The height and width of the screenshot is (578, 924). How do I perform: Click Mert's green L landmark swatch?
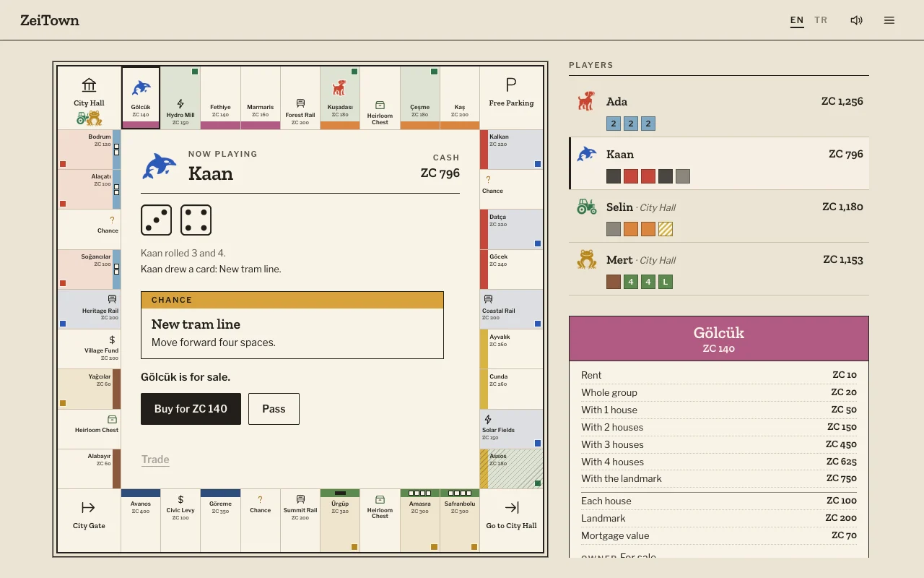pos(666,282)
